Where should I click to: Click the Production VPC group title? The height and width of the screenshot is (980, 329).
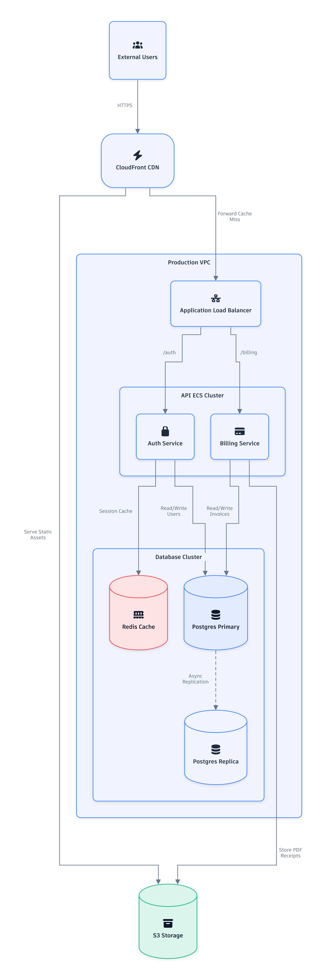tap(189, 263)
